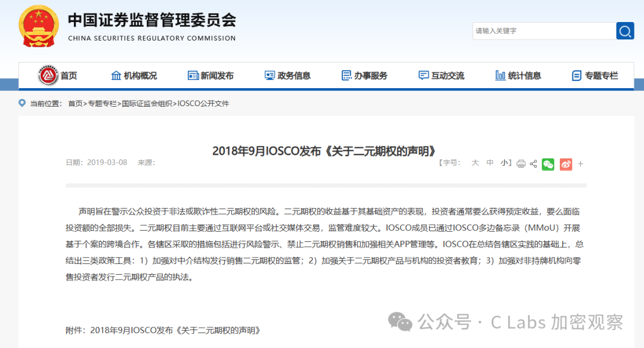Click 国际证监会组织 breadcrumb link
Viewport: 644px width, 348px height.
click(147, 104)
